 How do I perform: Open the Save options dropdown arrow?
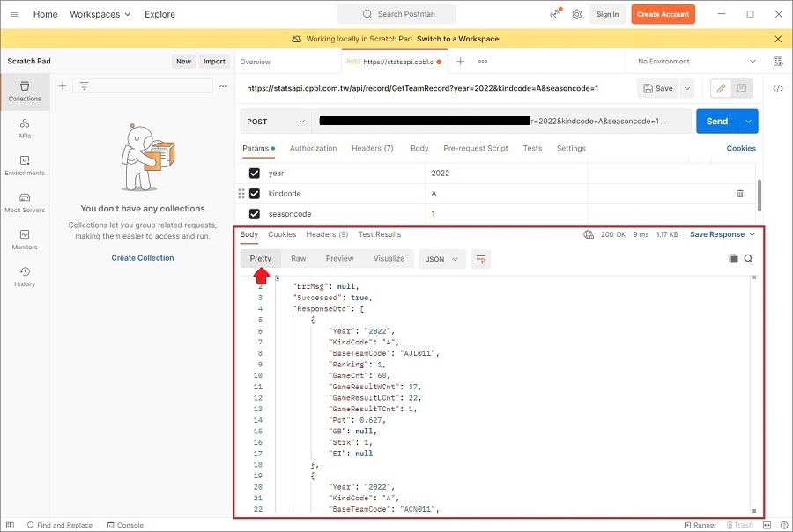687,88
